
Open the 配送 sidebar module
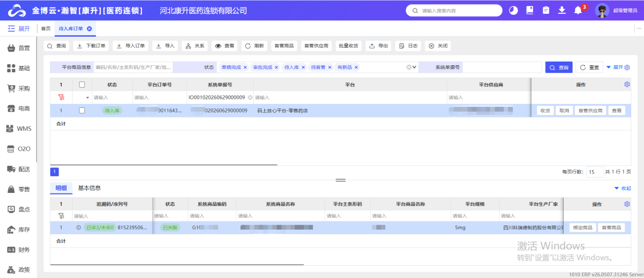tap(18, 169)
